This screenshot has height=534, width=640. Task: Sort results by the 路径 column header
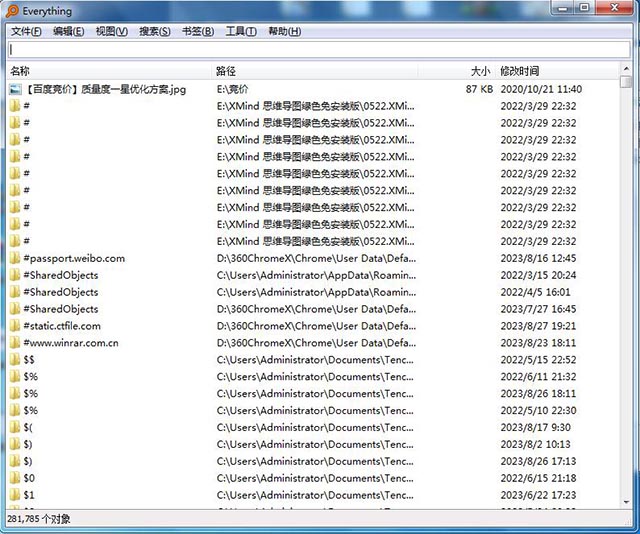click(x=315, y=71)
